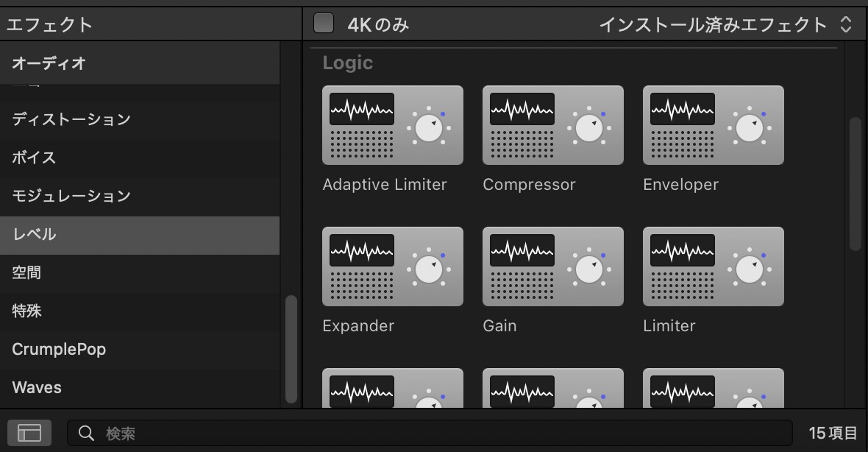
Task: Open the Waves effects category
Action: point(37,387)
